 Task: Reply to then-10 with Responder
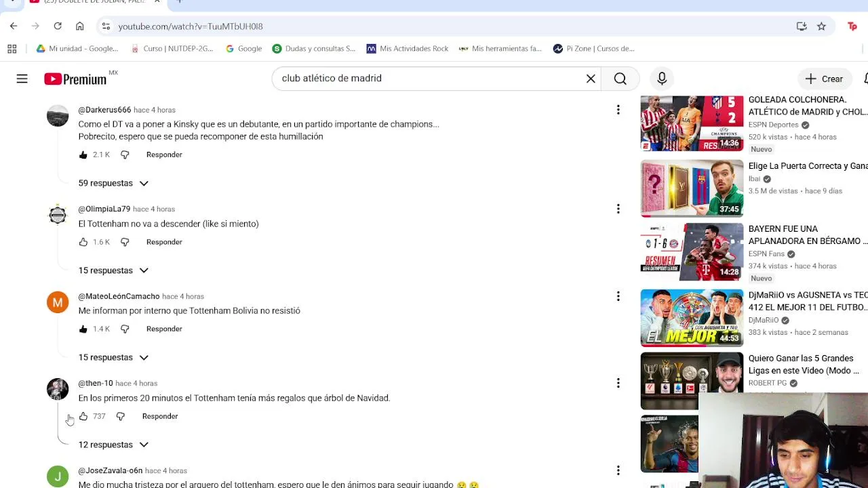[160, 416]
